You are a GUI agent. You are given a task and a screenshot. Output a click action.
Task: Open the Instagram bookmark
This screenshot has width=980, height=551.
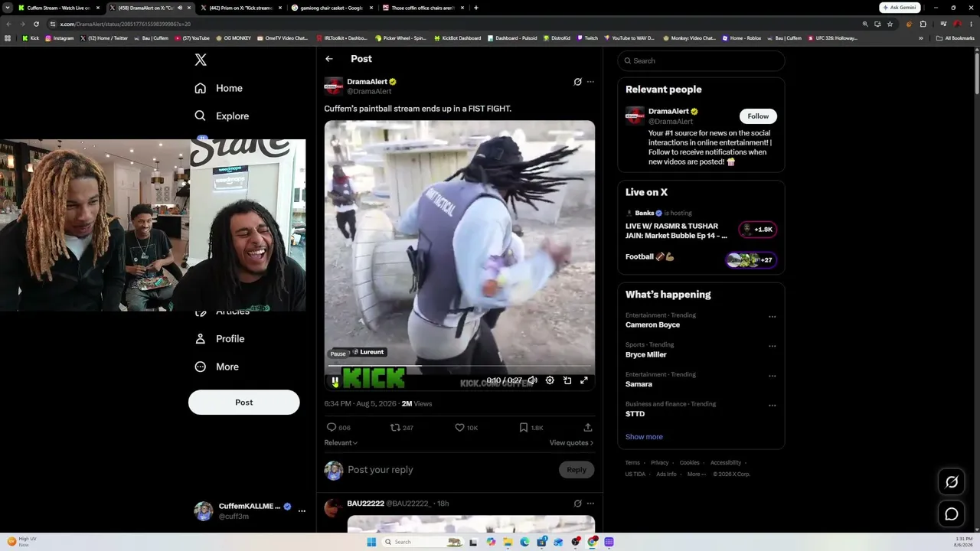[60, 38]
